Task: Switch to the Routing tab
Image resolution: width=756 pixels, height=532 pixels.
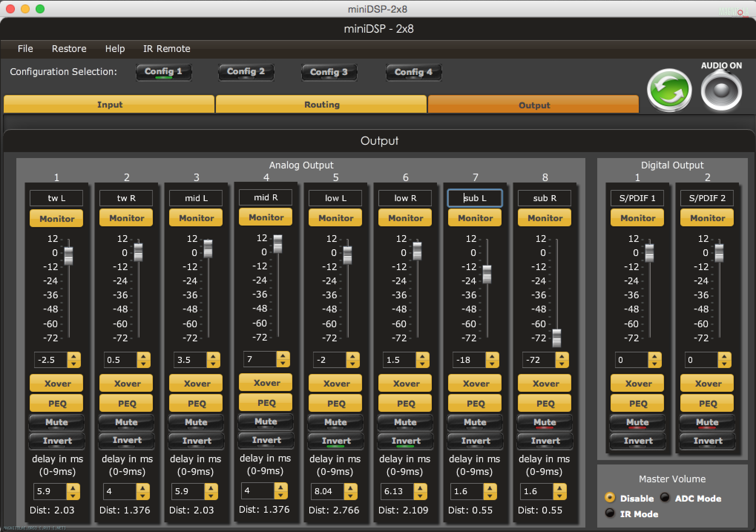Action: [321, 104]
